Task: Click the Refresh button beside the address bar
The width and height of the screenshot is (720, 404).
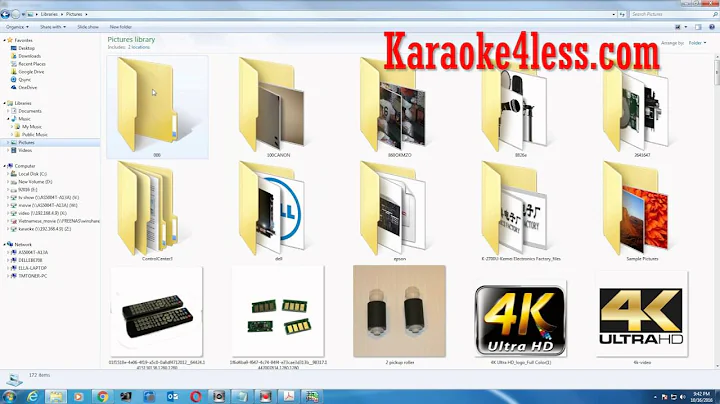Action: 622,14
